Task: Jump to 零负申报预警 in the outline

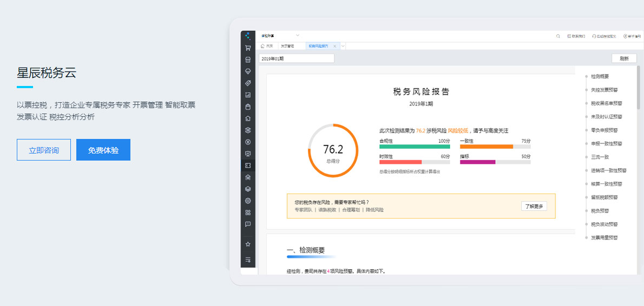Action: pos(604,130)
